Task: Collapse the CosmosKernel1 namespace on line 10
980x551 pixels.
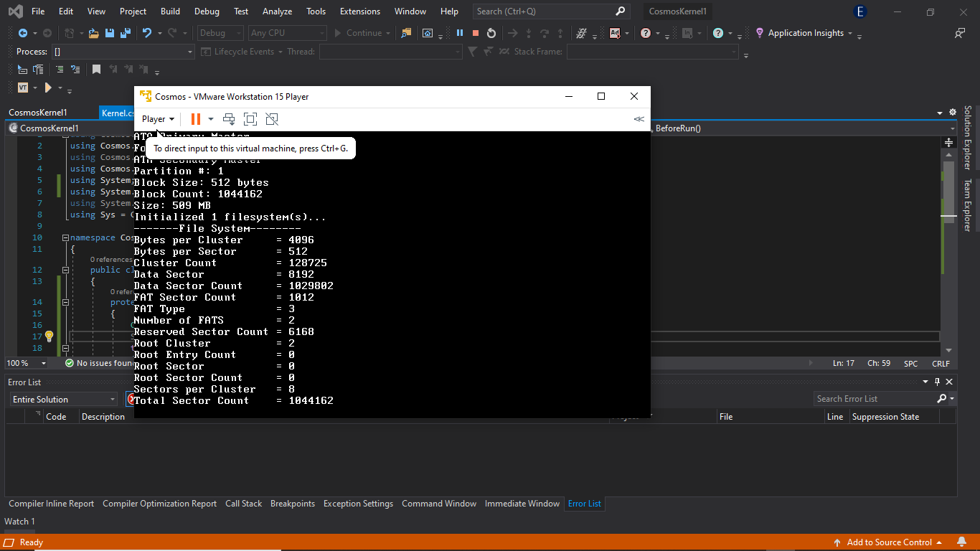Action: click(x=65, y=237)
